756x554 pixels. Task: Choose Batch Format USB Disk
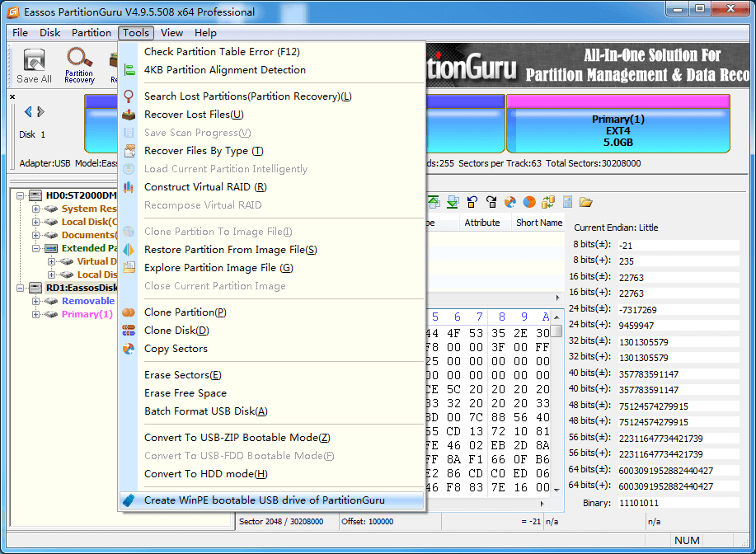[x=271, y=411]
